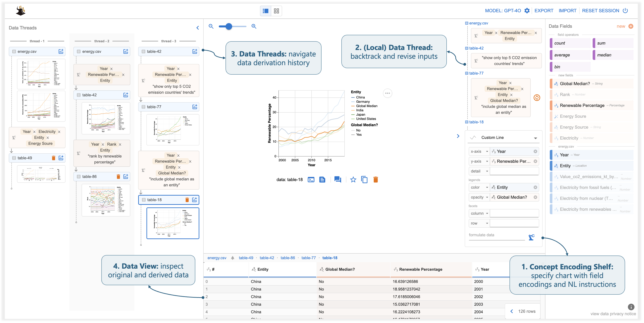Viewport: 644px width, 323px height.
Task: Switch to grid view layout
Action: 276,11
